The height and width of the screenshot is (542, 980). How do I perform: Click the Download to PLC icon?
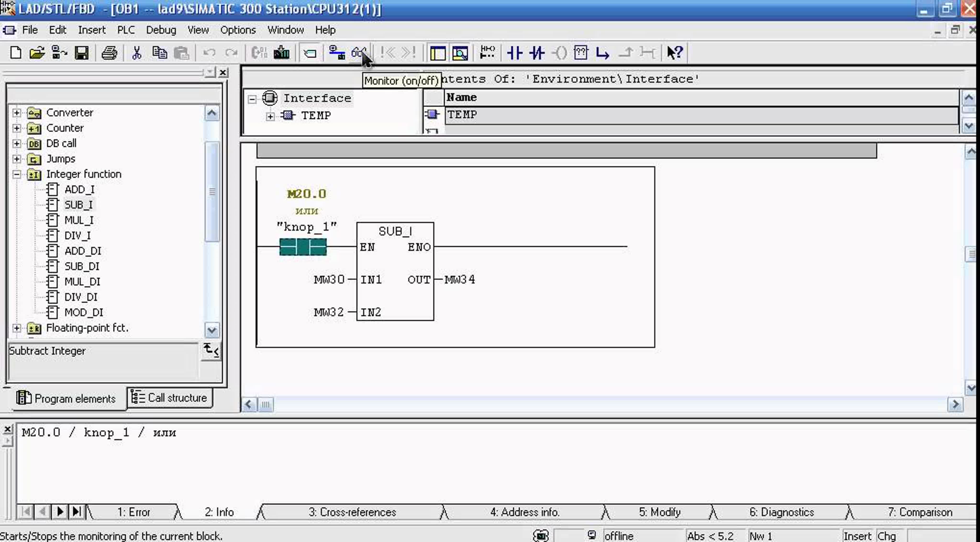point(282,53)
